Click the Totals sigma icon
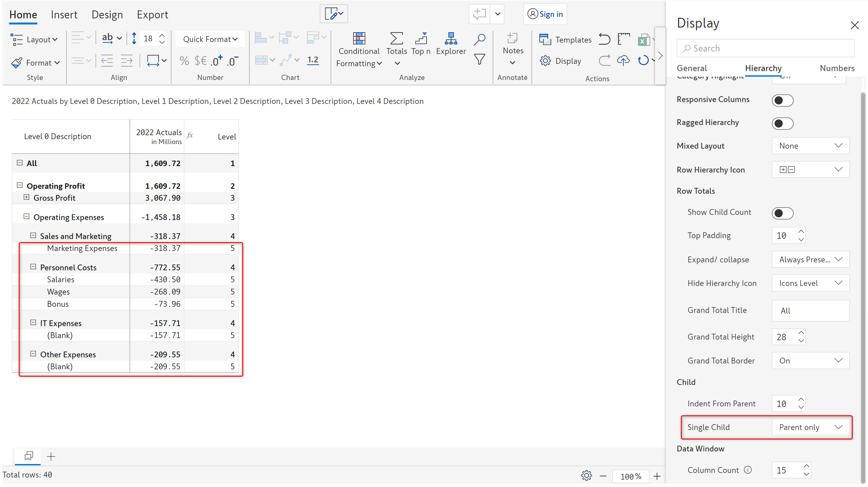 click(x=396, y=38)
